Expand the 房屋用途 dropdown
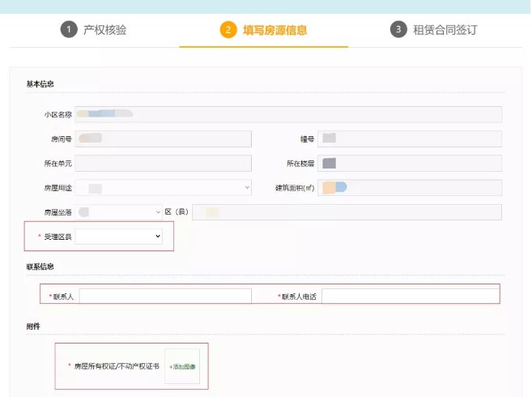This screenshot has height=397, width=532. 163,188
